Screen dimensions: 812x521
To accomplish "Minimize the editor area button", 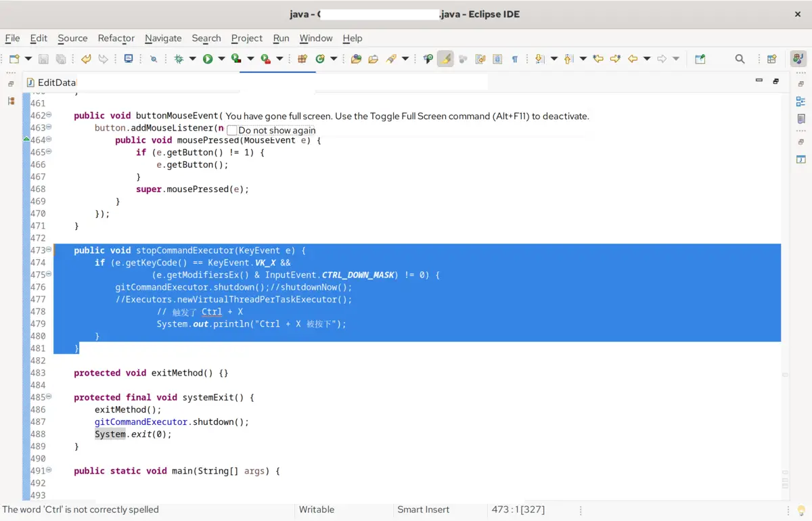I will [759, 81].
